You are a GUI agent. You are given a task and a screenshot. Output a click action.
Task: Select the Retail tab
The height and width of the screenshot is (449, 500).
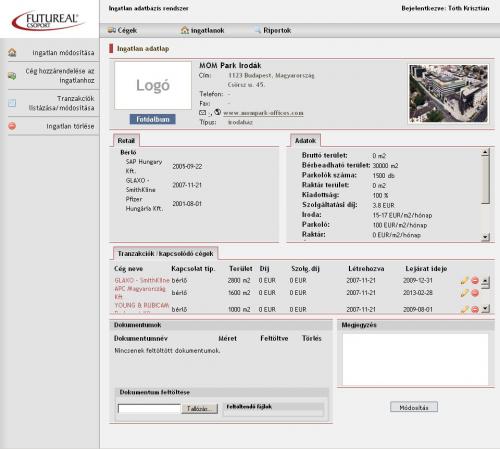[126, 141]
